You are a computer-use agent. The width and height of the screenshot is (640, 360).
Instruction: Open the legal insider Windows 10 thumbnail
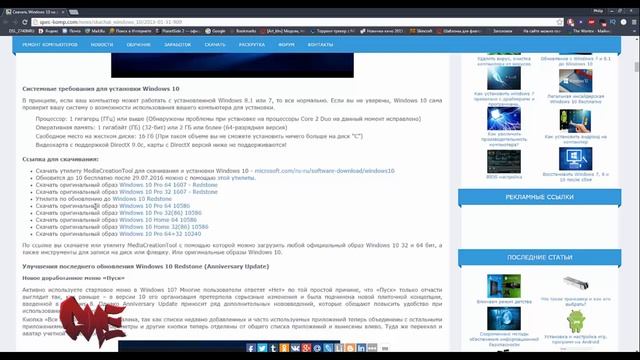point(576,80)
